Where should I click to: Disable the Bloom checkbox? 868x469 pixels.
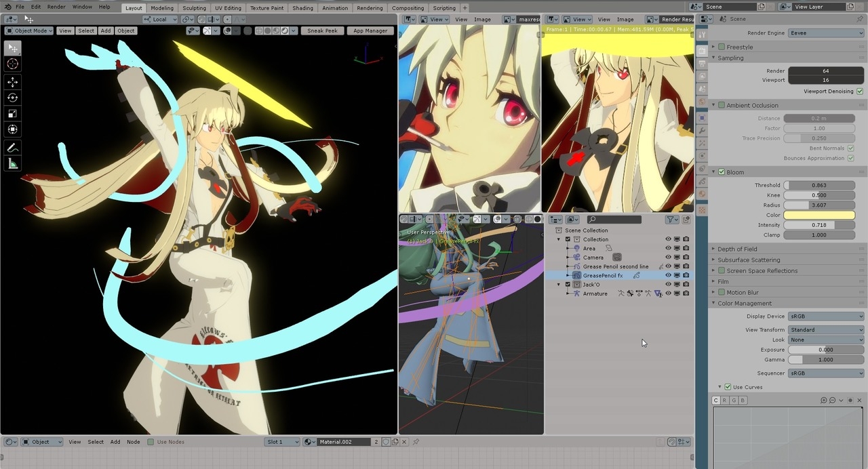point(722,172)
